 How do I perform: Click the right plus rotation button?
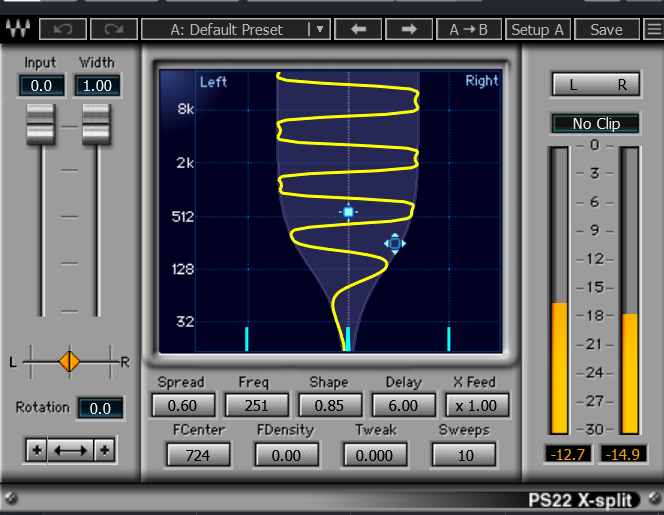105,450
